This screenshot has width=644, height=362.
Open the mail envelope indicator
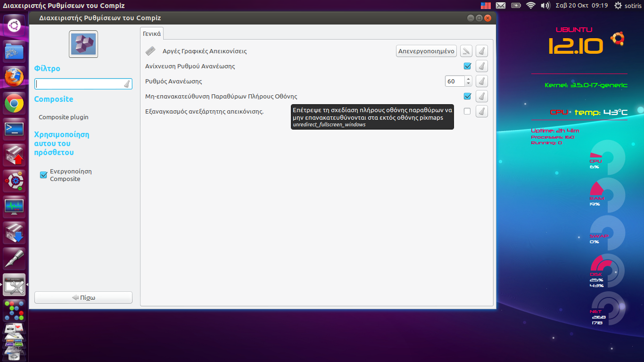(x=501, y=6)
